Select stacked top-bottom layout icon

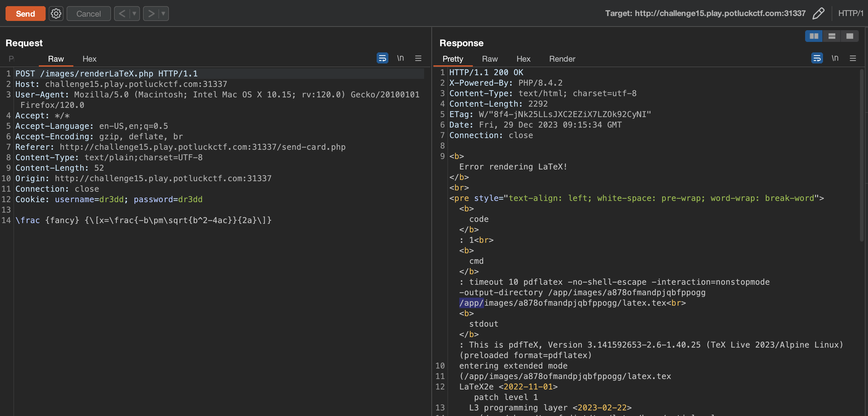[832, 36]
